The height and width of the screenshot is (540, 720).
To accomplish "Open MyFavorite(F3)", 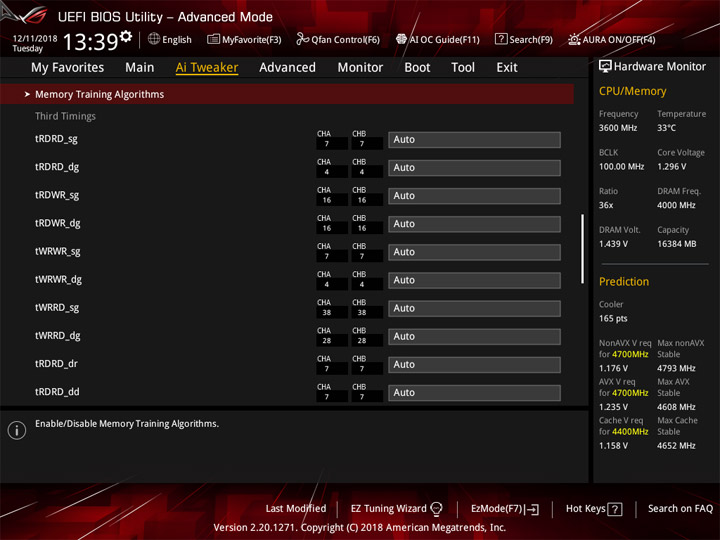I will (x=244, y=39).
